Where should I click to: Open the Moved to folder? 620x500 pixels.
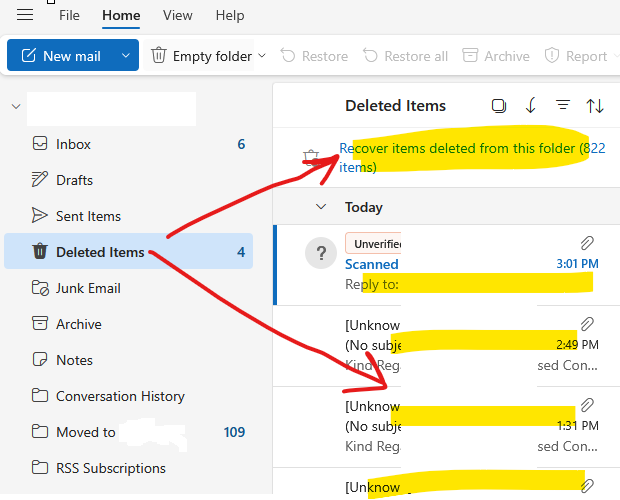(x=129, y=432)
